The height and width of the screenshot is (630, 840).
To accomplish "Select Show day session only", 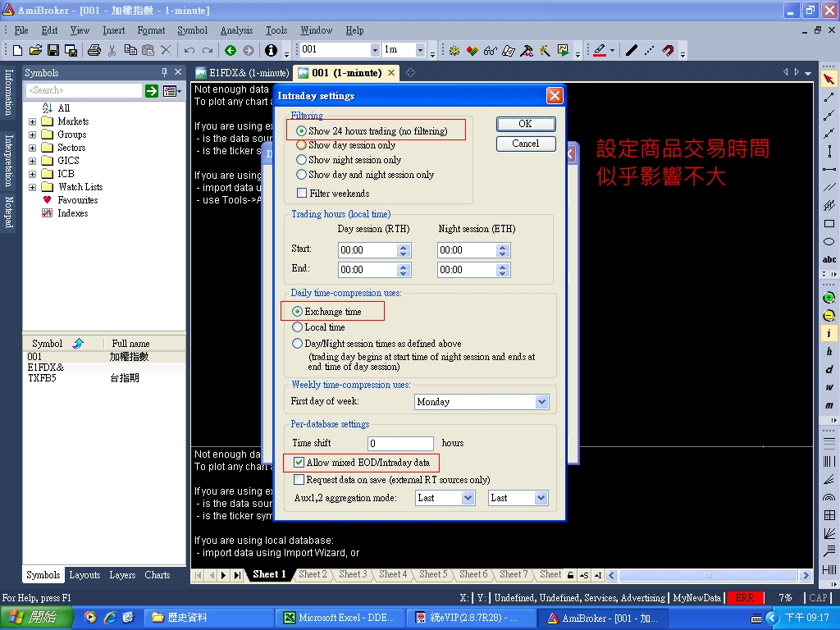I will [x=302, y=145].
